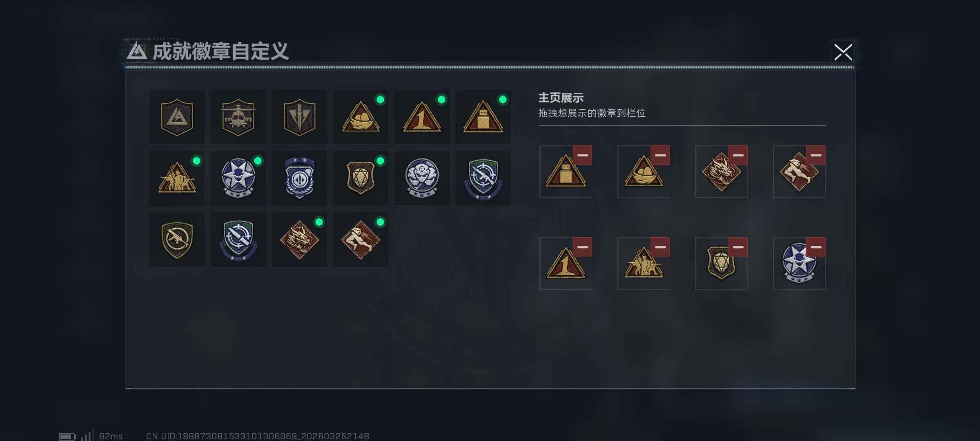The height and width of the screenshot is (441, 980).
Task: Close the achievement badge customization panel
Action: pyautogui.click(x=843, y=52)
